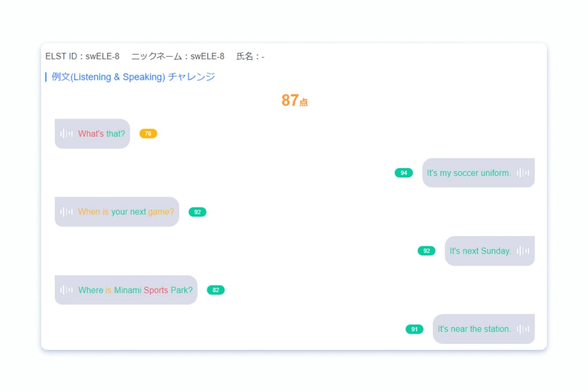Play audio for "It's next Sunday."

[523, 251]
